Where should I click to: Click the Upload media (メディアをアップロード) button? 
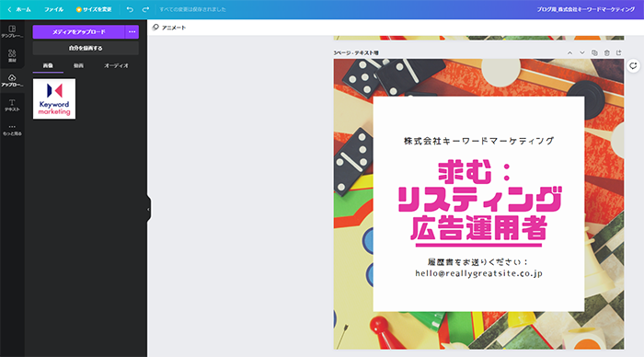tap(78, 31)
